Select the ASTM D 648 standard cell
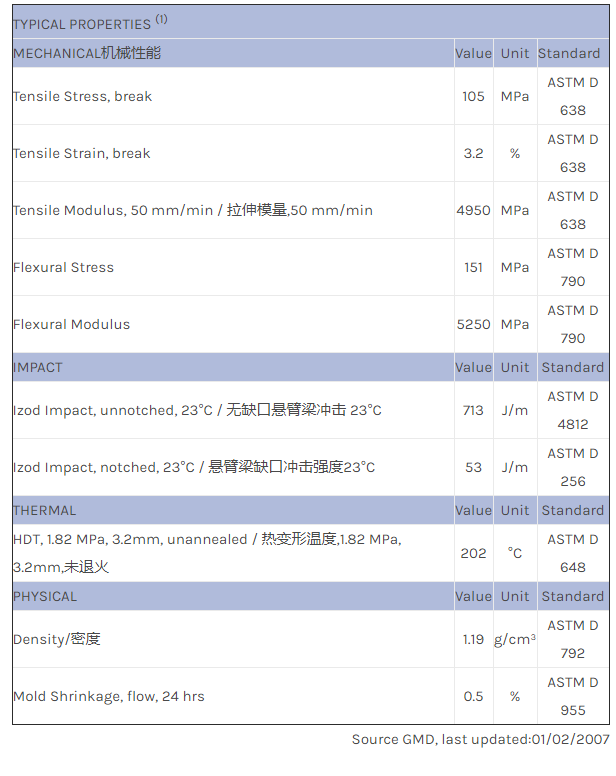This screenshot has width=616, height=776. (573, 553)
